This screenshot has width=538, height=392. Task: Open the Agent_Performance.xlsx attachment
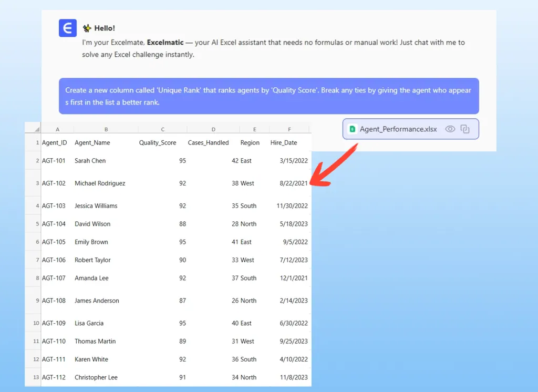[x=398, y=129]
